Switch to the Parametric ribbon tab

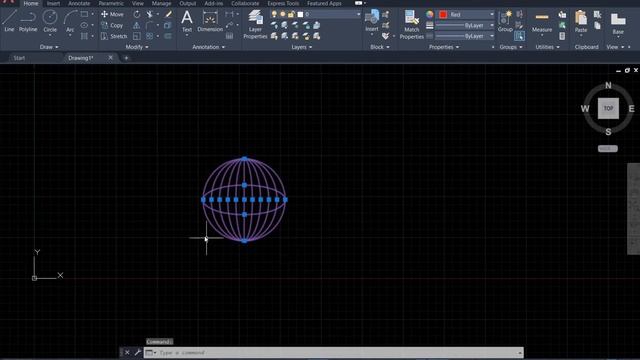tap(111, 3)
